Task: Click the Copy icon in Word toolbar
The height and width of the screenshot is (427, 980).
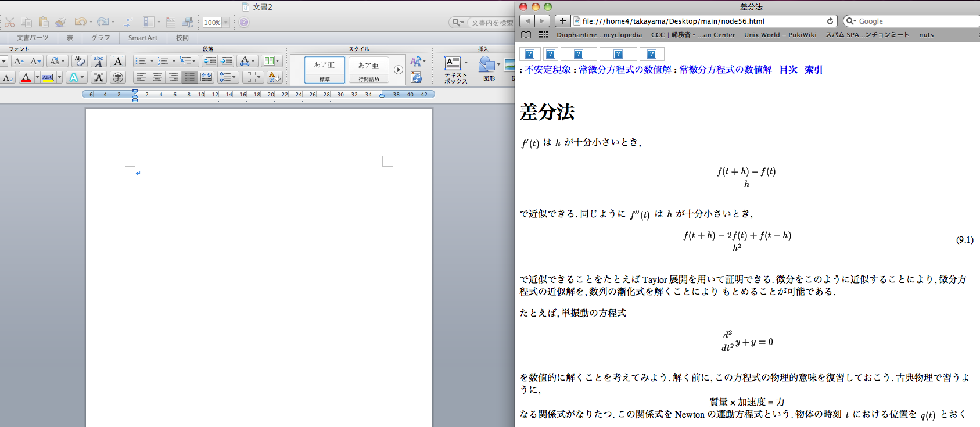Action: 26,22
